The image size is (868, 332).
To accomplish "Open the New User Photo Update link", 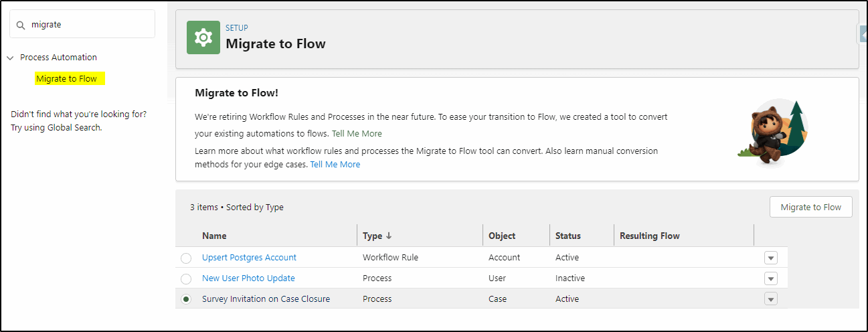I will [248, 278].
